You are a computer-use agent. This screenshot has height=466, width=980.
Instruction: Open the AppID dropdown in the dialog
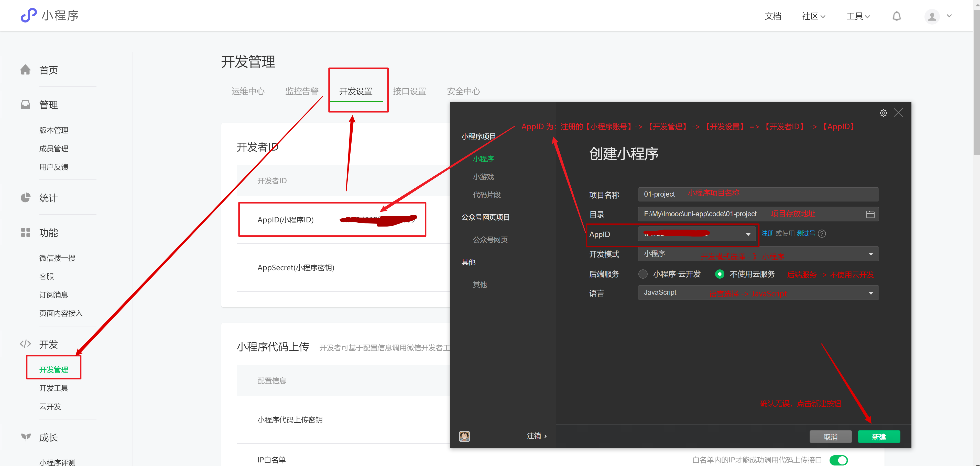click(748, 234)
